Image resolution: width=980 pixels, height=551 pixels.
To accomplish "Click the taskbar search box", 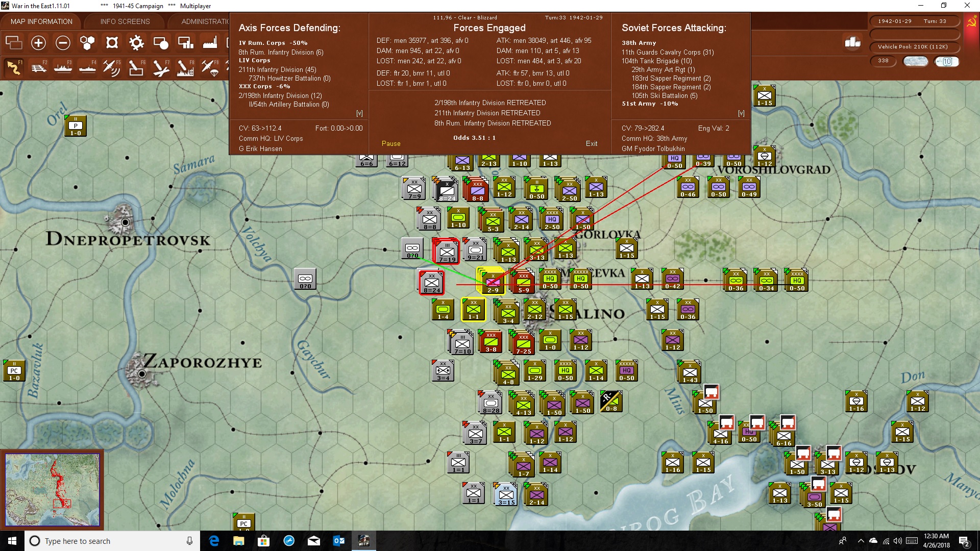I will click(x=112, y=541).
